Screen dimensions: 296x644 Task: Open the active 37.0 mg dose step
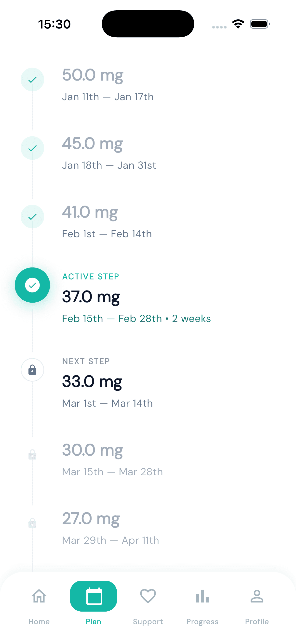click(91, 297)
